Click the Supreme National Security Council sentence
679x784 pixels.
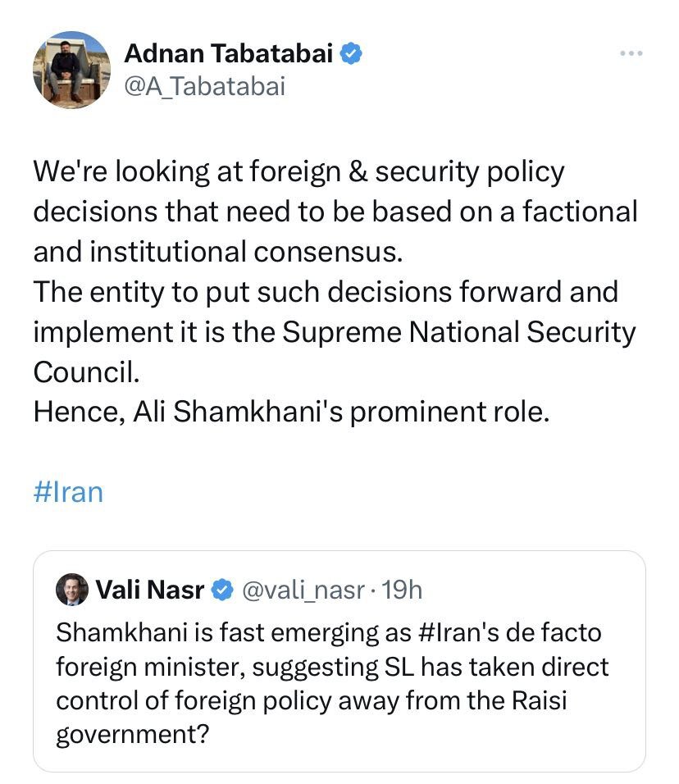coord(459,332)
